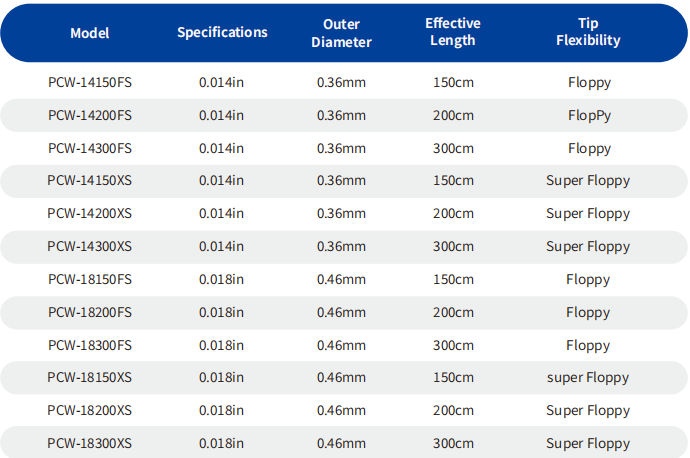Click the Specifications column header
Image resolution: width=690 pixels, height=458 pixels.
[222, 32]
